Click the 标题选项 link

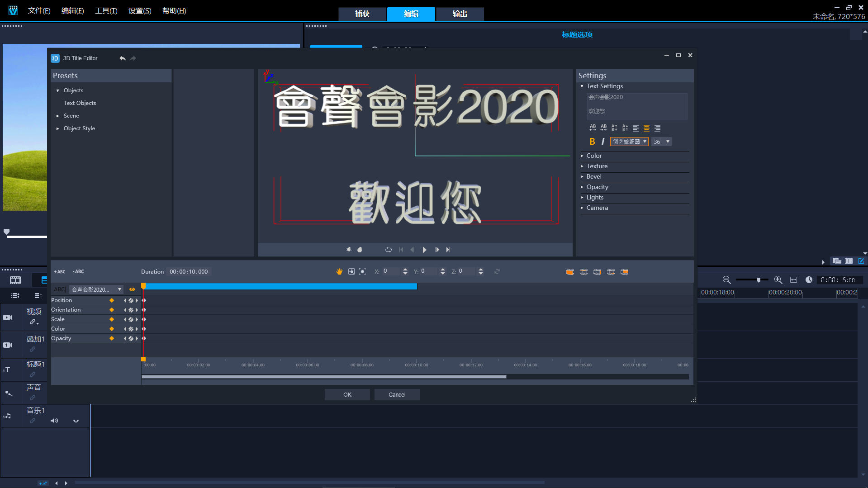pos(577,34)
